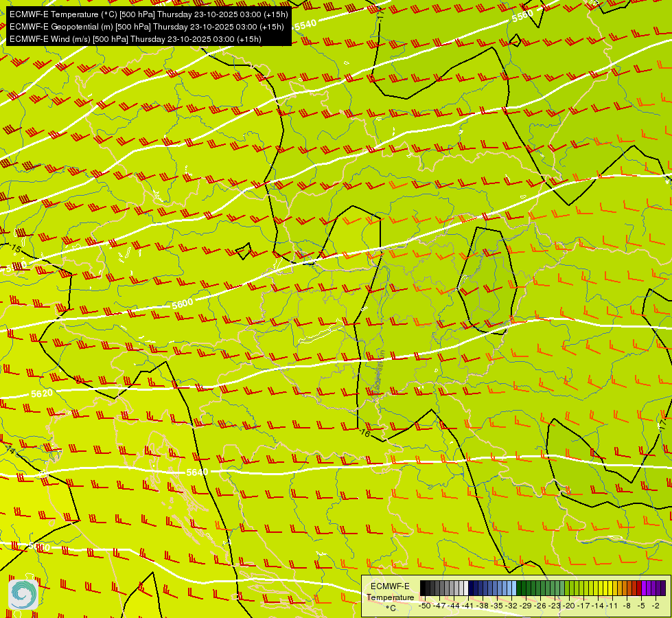
Task: Pick the bright yellow swatch at -11
Action: [x=610, y=588]
